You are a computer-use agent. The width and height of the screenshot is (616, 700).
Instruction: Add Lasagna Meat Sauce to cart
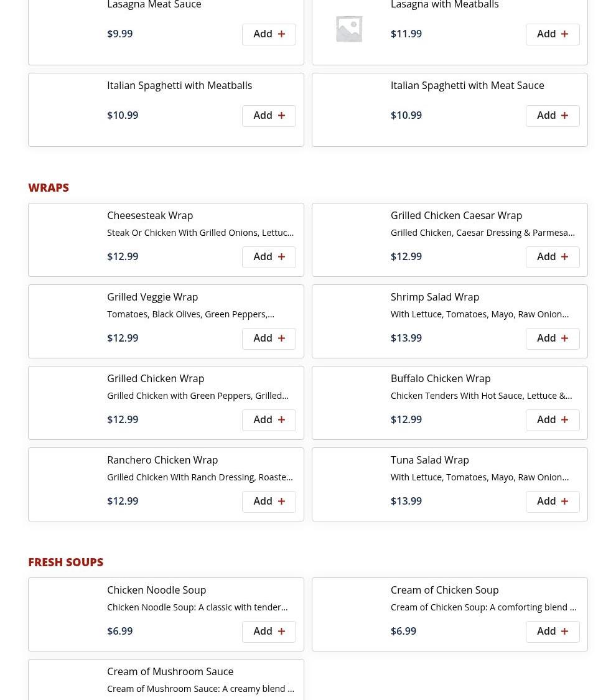pos(269,34)
